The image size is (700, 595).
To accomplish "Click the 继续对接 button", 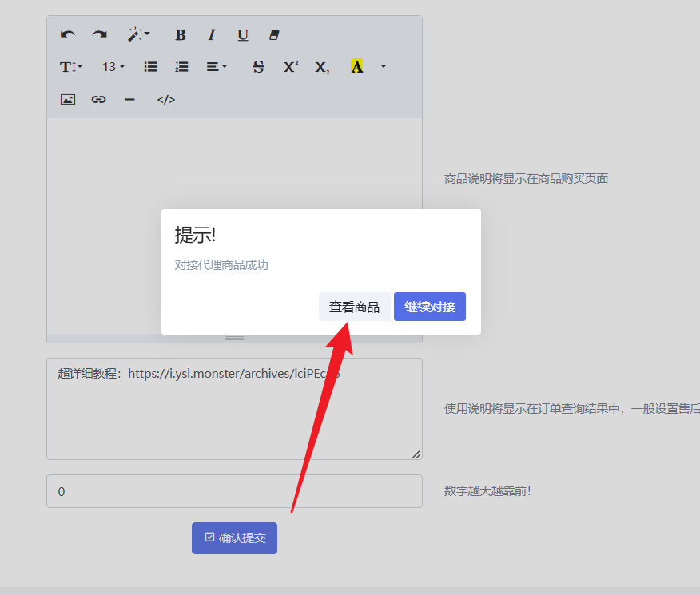I will click(429, 307).
